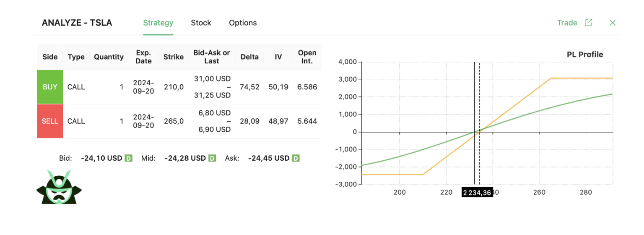
Task: Click the 210,0 strike cell
Action: pyautogui.click(x=174, y=87)
